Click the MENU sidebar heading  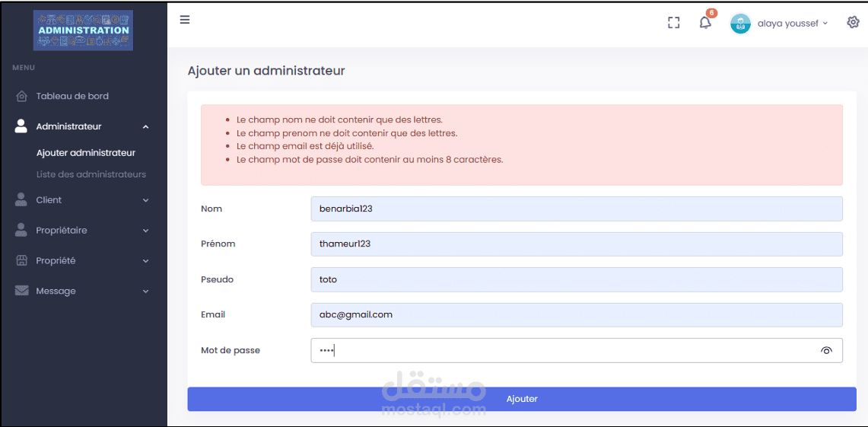(24, 68)
